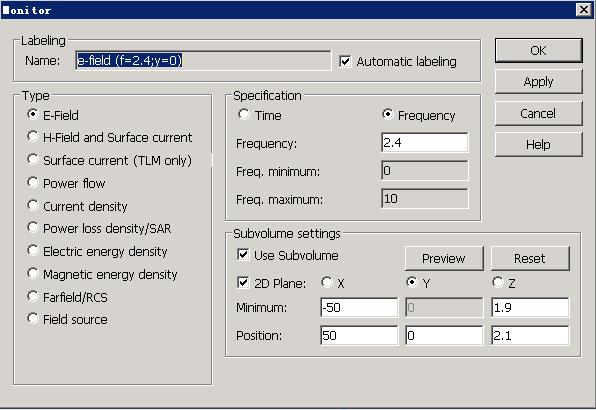Uncheck the 2D Plane checkbox
596x410 pixels.
243,283
